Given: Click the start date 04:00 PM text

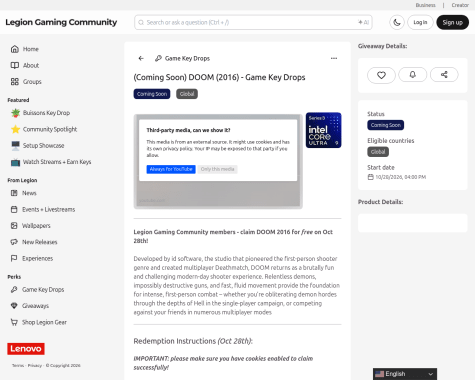Looking at the screenshot, I should [x=401, y=177].
